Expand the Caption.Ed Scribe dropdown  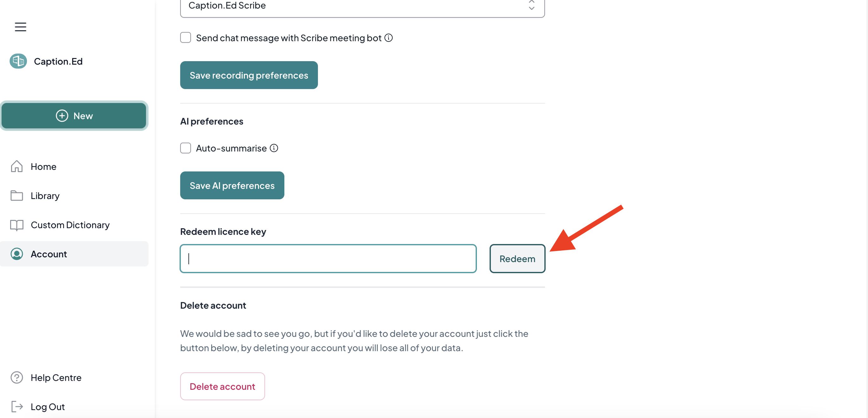coord(362,6)
